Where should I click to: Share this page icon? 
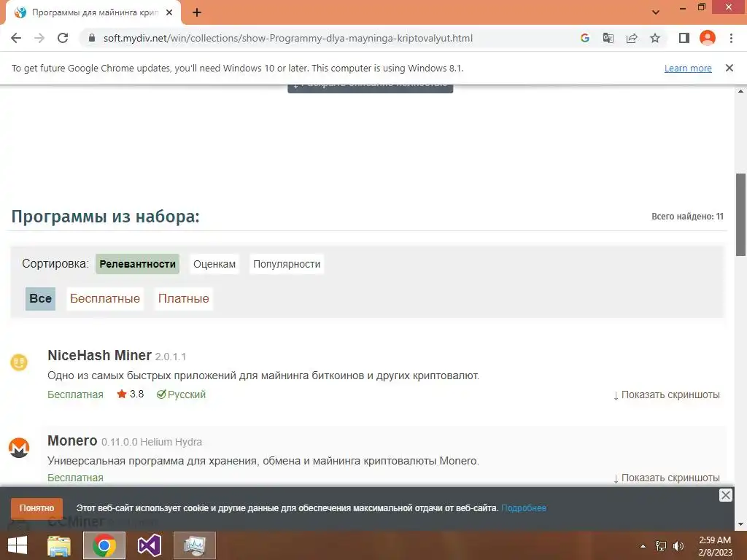(632, 38)
